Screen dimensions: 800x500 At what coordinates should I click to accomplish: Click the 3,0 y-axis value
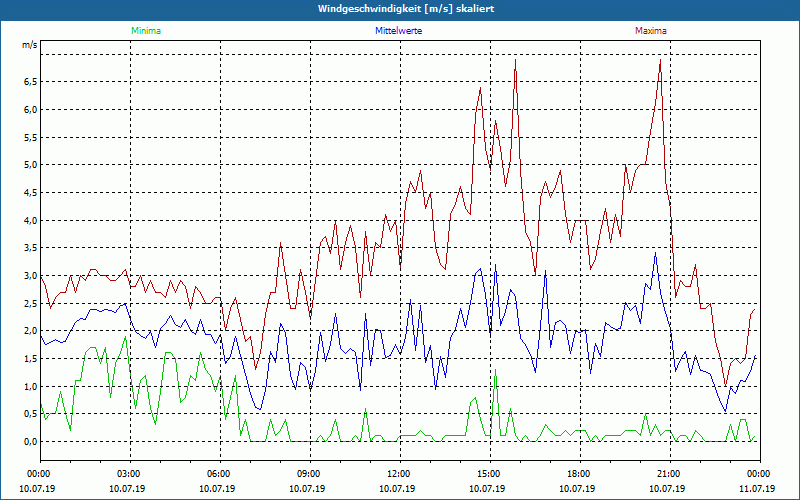point(31,276)
